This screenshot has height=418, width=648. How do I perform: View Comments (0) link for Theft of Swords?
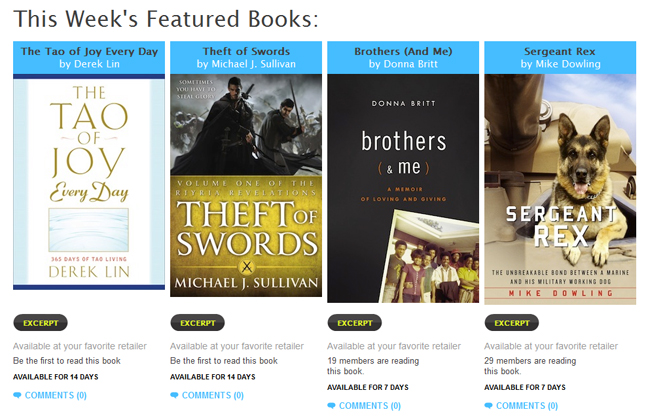tap(212, 396)
